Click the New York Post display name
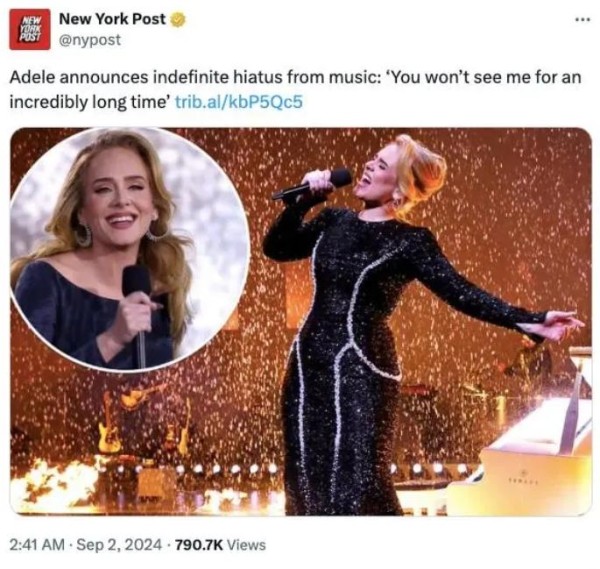This screenshot has height=569, width=600. click(112, 19)
